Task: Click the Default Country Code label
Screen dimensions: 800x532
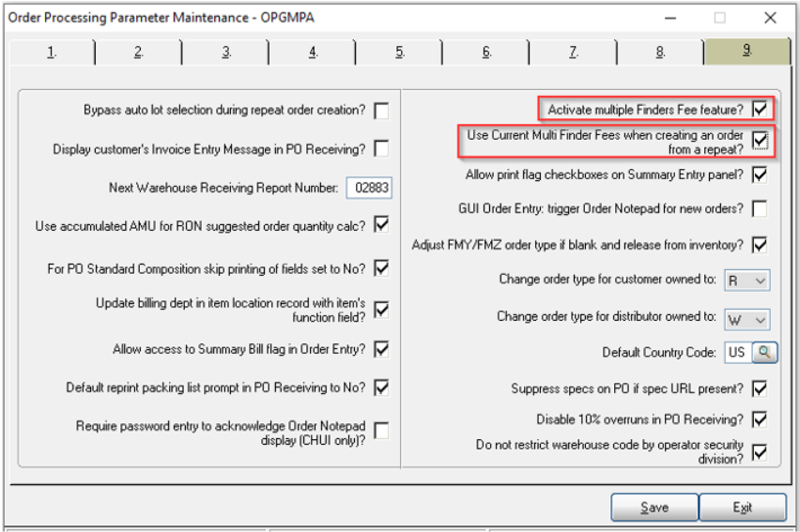Action: point(659,353)
